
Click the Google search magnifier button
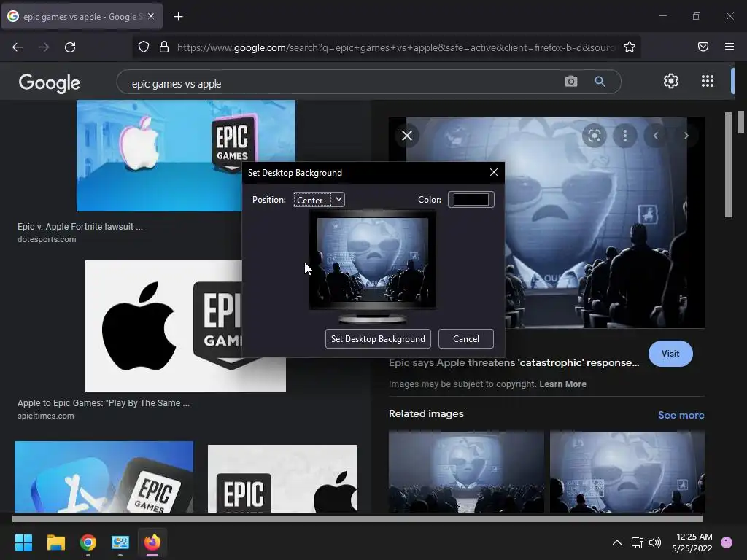pos(600,82)
